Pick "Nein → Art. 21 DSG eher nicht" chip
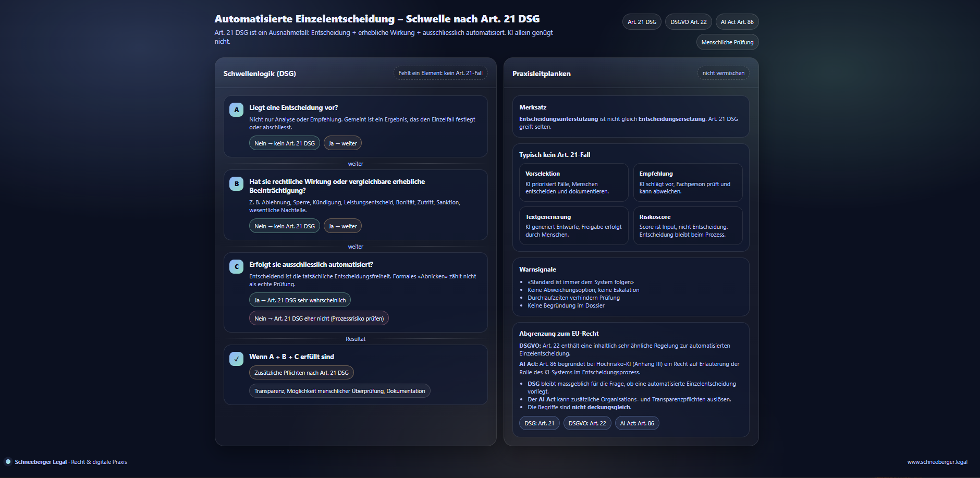 pos(319,318)
